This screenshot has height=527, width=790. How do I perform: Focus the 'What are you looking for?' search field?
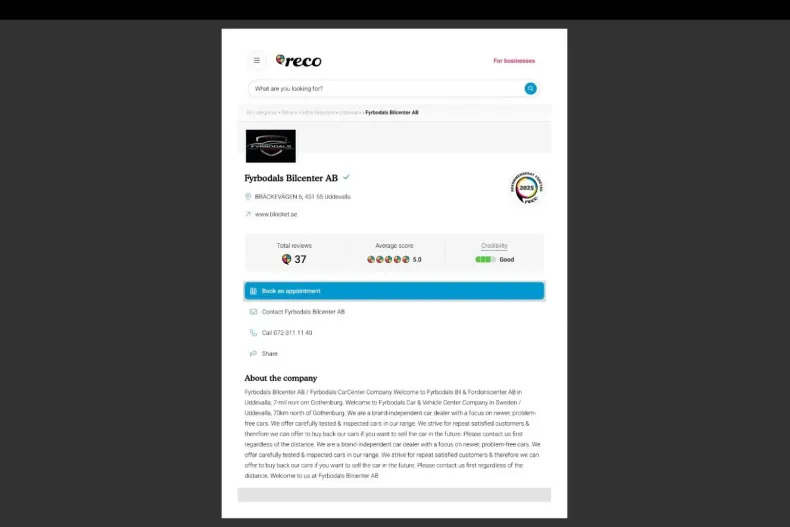[x=387, y=89]
